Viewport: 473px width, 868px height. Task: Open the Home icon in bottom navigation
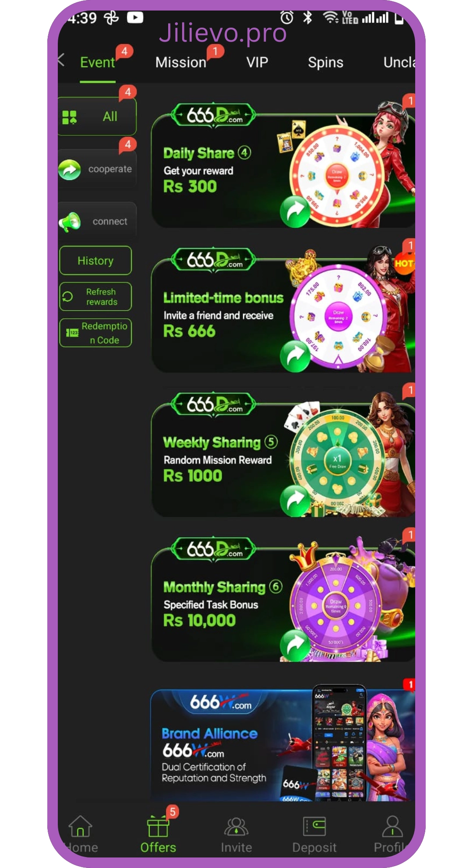(x=81, y=826)
